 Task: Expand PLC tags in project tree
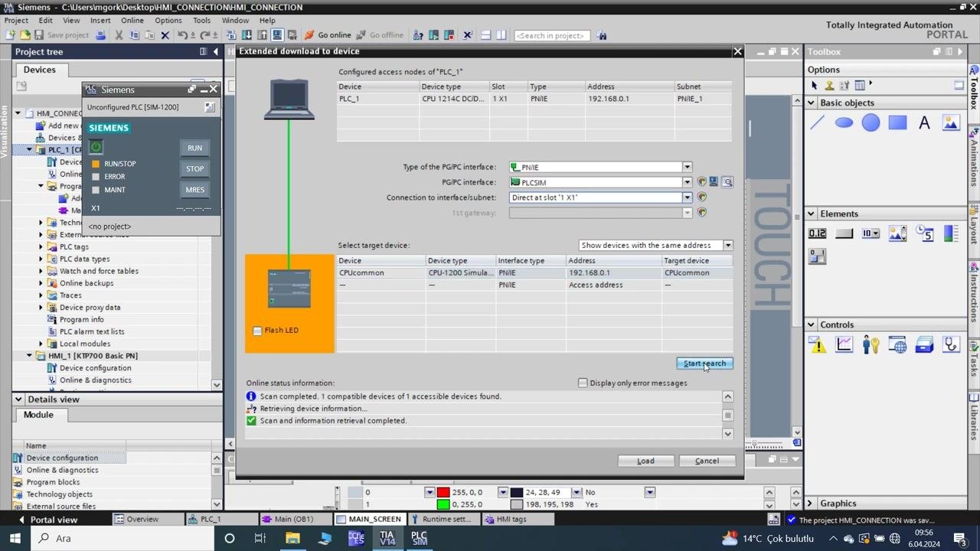[x=41, y=247]
